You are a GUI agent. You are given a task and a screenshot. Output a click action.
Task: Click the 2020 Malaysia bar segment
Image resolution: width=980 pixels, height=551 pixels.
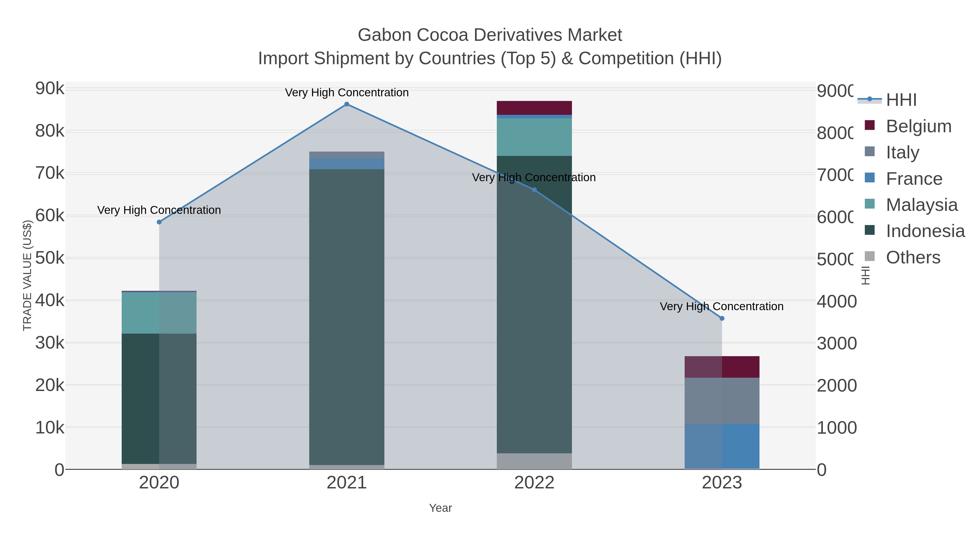pos(159,313)
